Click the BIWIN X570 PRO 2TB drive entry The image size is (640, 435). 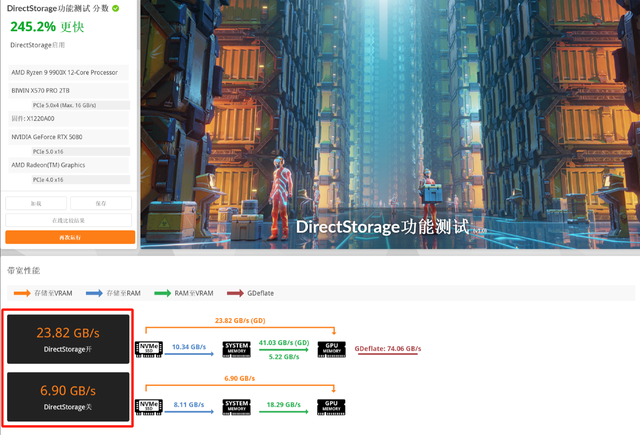(69, 91)
